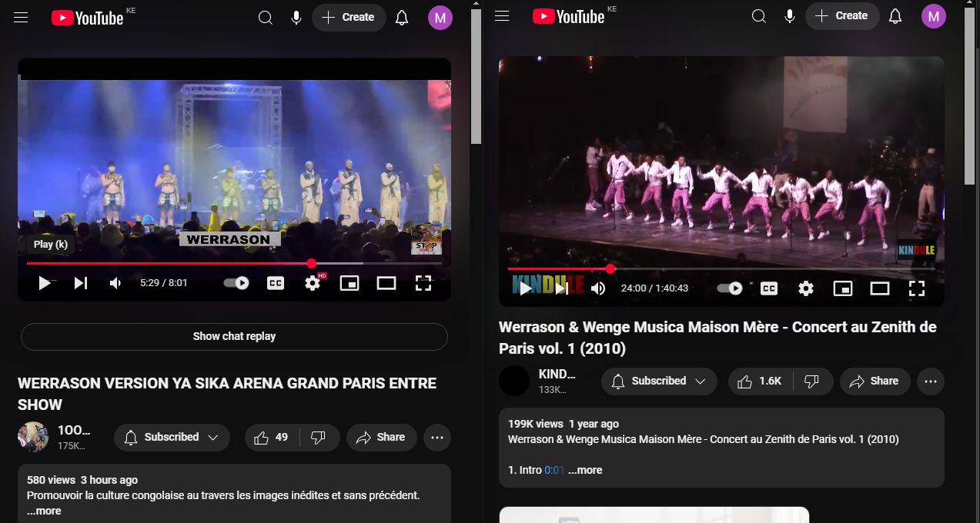This screenshot has height=523, width=980.
Task: Toggle autoplay in the right player
Action: 730,288
